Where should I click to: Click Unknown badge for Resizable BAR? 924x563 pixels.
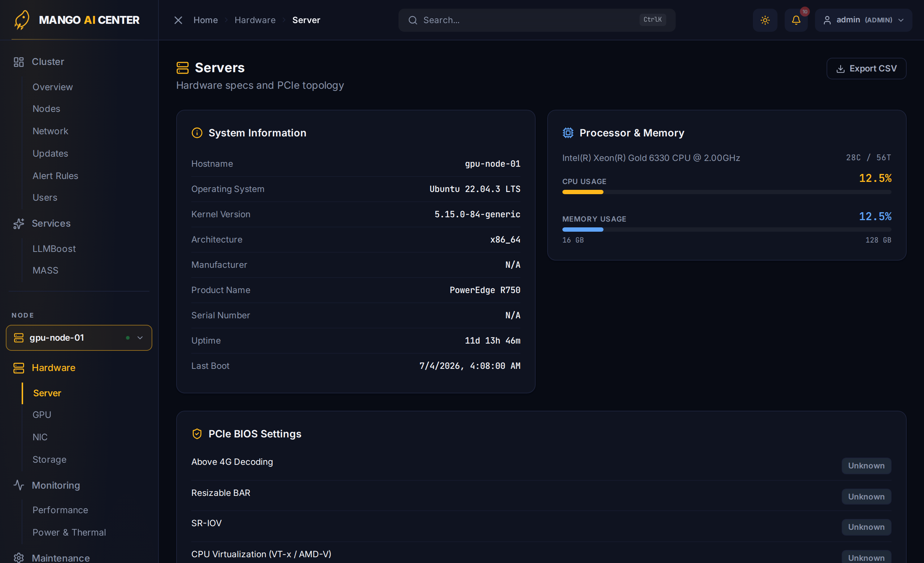866,497
